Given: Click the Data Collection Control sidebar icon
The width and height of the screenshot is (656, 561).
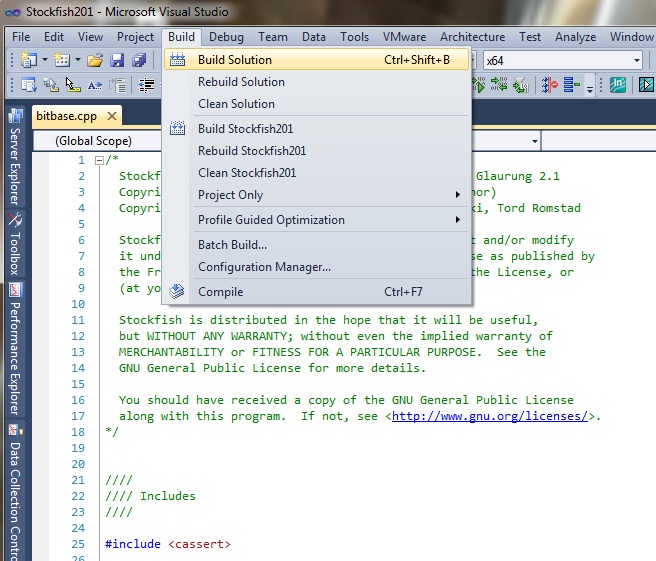Looking at the screenshot, I should click(15, 430).
